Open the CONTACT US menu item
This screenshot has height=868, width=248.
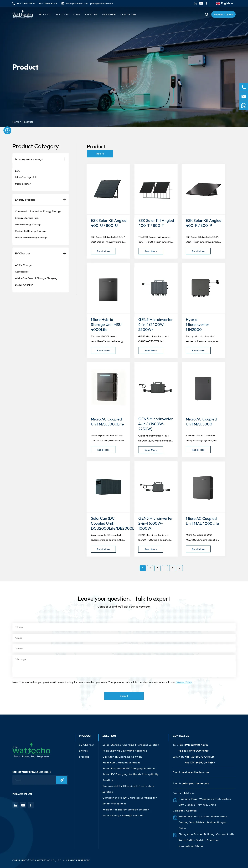(x=128, y=14)
